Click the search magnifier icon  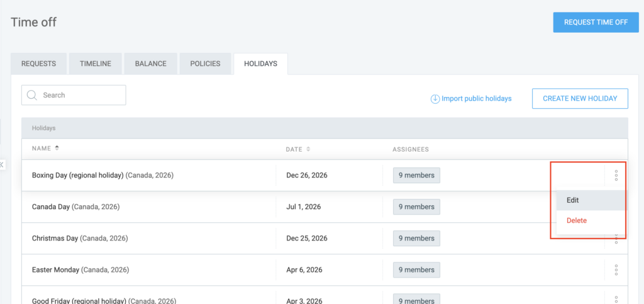pos(32,95)
